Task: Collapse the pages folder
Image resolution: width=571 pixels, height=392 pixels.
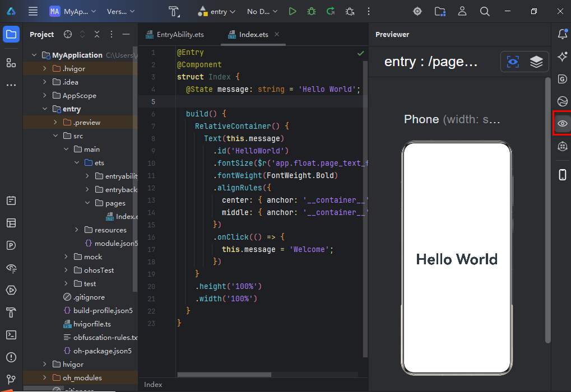Action: [88, 203]
